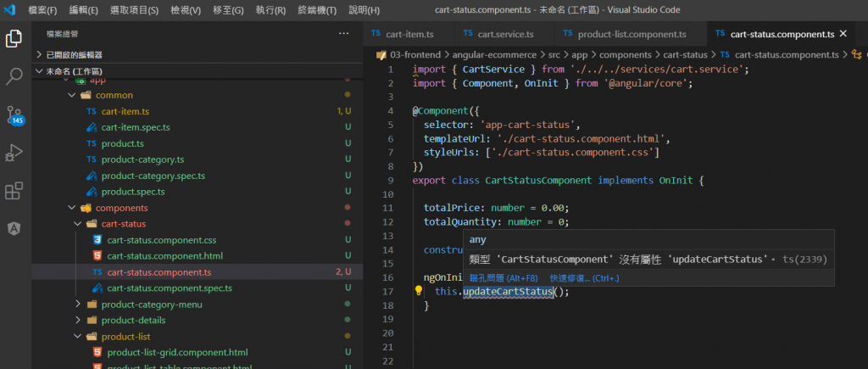The image size is (868, 369).
Task: Click the VS Code logo in title bar
Action: (x=10, y=10)
